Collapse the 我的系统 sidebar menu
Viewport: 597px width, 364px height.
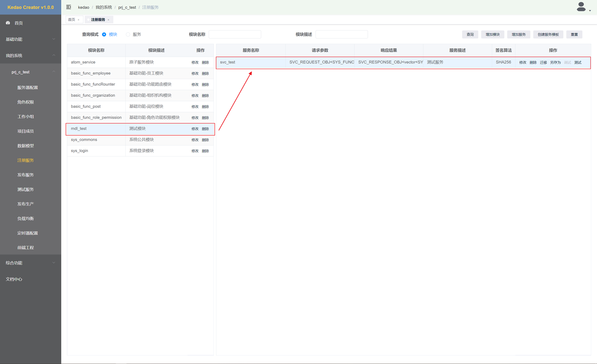[31, 55]
